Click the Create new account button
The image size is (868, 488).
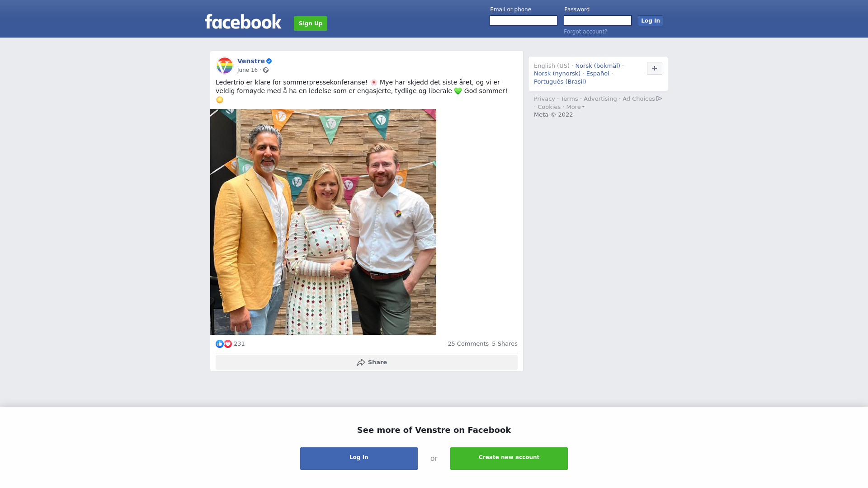pos(509,459)
